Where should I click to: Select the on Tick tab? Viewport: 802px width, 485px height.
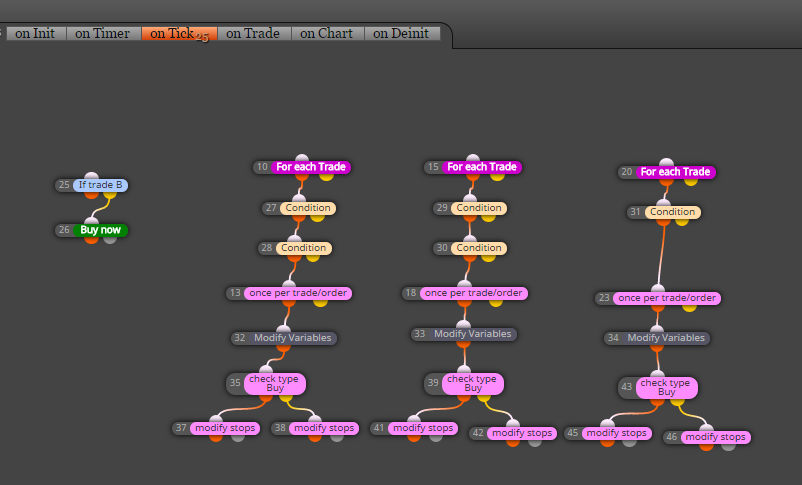click(180, 33)
